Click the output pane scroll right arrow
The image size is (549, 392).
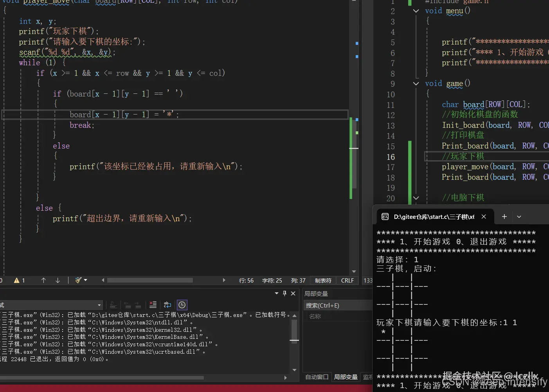click(x=286, y=378)
